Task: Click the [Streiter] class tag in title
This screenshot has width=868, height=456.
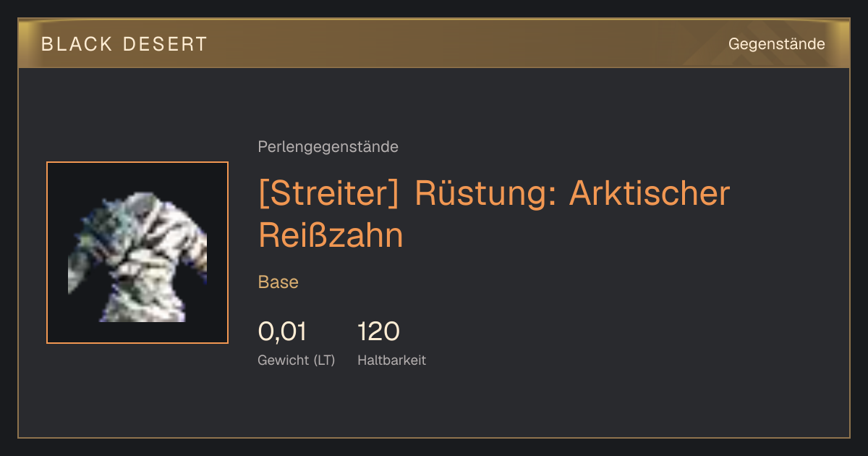Action: pos(329,194)
